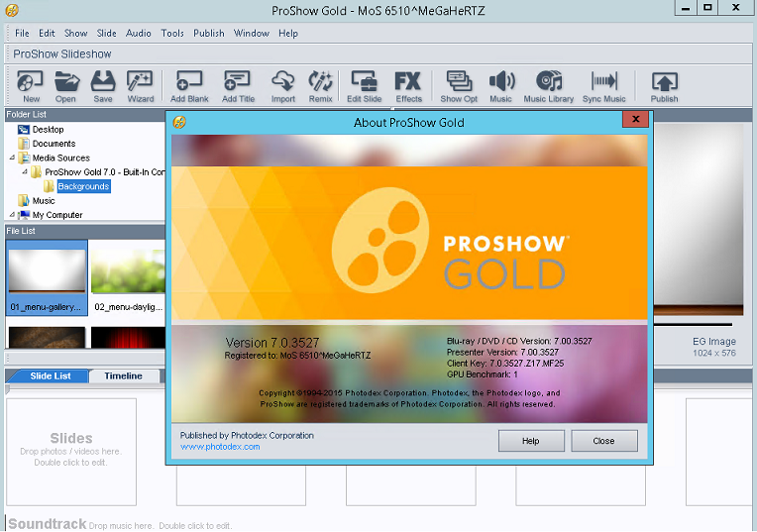
Task: Close the About ProShow Gold dialog with X
Action: (635, 119)
